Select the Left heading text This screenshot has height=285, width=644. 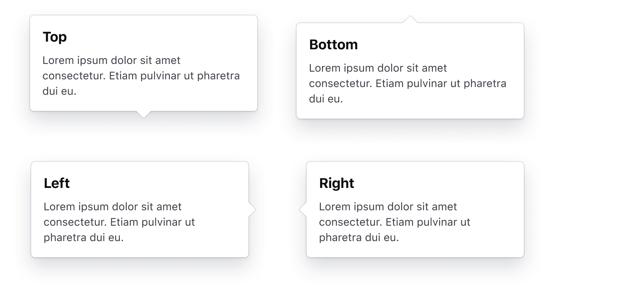pyautogui.click(x=57, y=183)
